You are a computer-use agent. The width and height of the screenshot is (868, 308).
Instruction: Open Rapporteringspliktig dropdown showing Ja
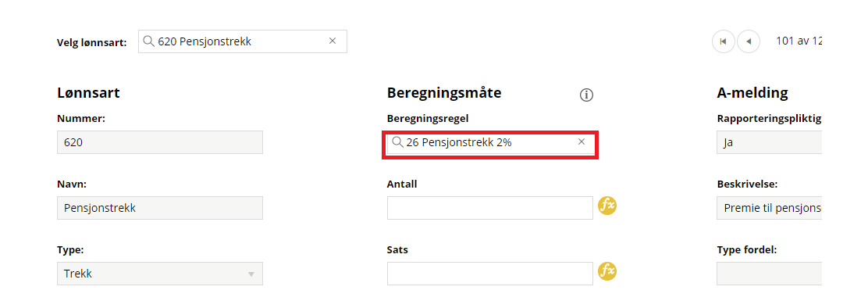pos(769,142)
